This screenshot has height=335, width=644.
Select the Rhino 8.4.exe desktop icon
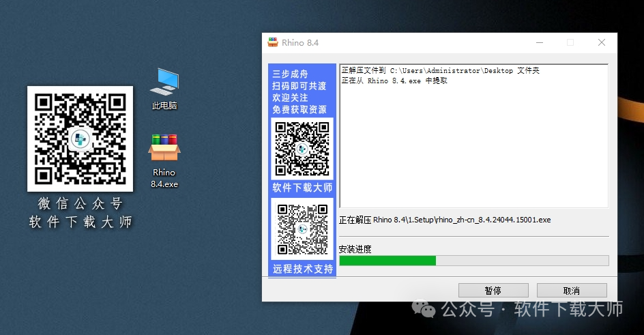[164, 161]
